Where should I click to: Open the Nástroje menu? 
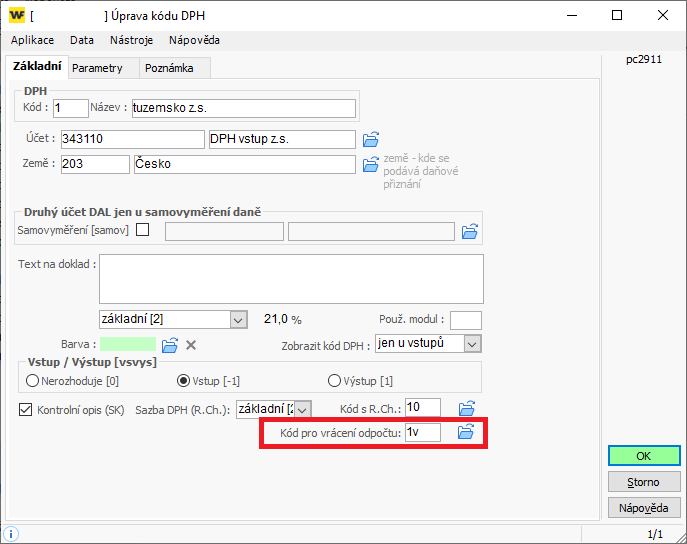(131, 40)
